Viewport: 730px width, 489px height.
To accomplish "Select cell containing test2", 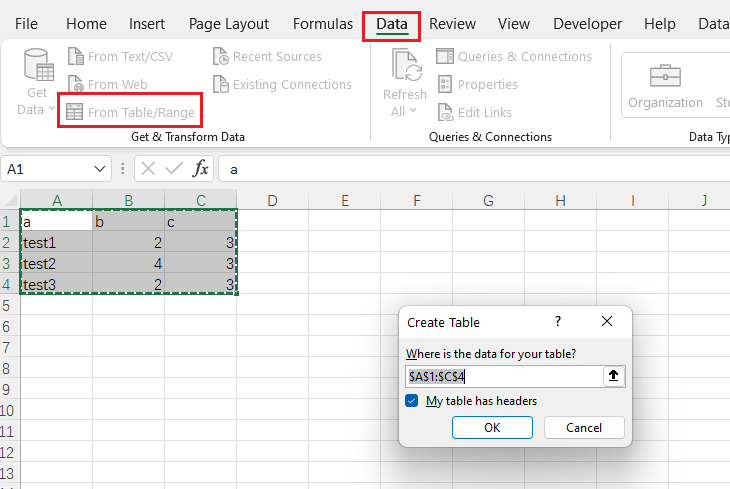I will (x=56, y=263).
